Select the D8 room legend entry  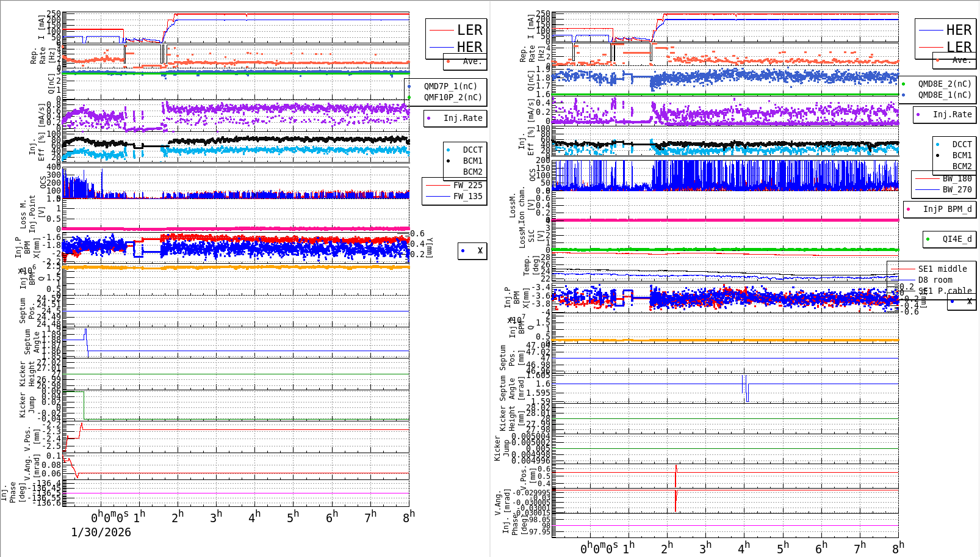pyautogui.click(x=935, y=280)
